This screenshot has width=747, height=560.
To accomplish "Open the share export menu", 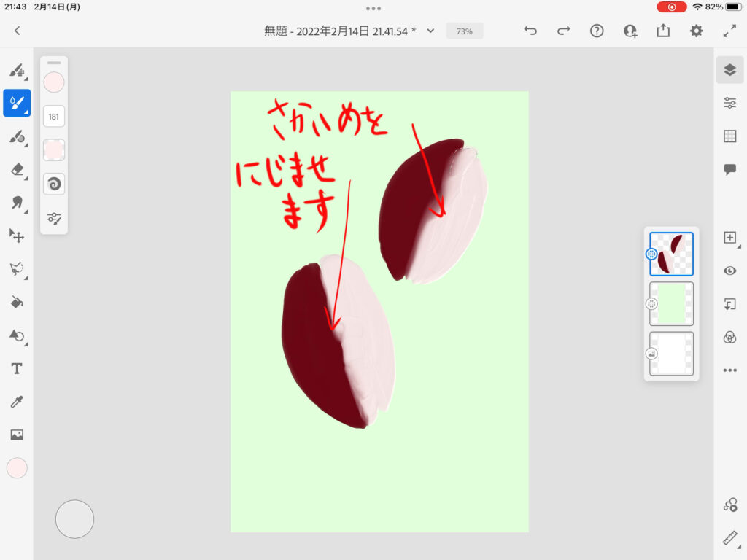I will 663,31.
